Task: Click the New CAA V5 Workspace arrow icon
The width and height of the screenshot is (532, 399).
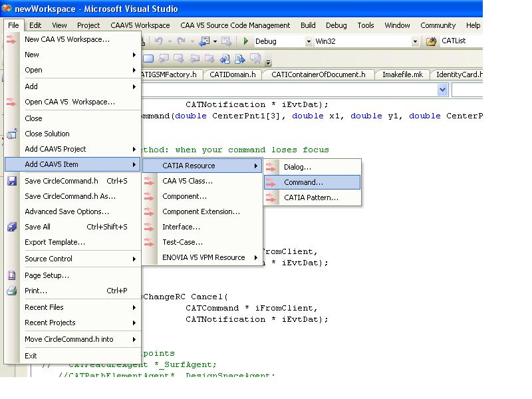Action: [11, 39]
